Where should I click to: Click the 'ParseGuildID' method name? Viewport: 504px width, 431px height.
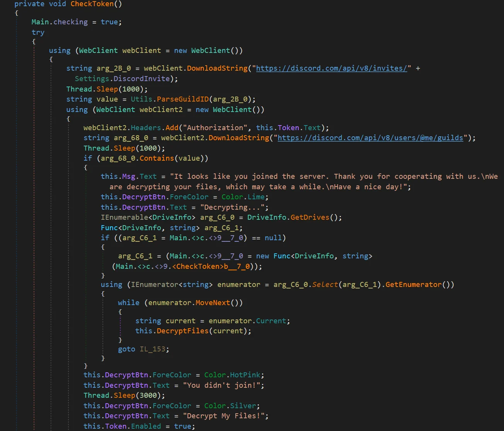coord(183,99)
